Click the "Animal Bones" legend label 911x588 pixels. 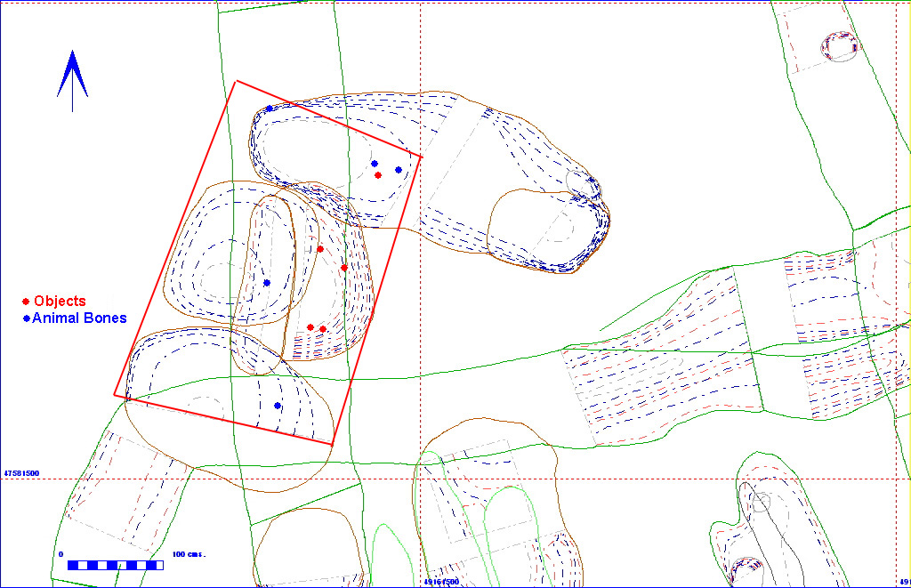point(79,318)
